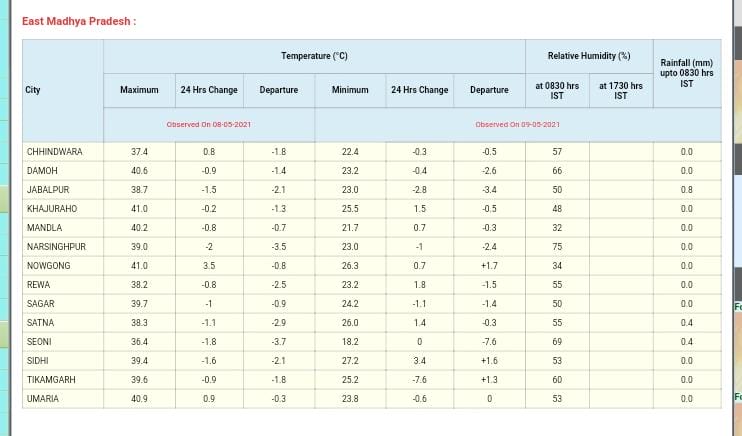Click 'Observed On 08-05-2021' label
742x436 pixels.
click(208, 124)
